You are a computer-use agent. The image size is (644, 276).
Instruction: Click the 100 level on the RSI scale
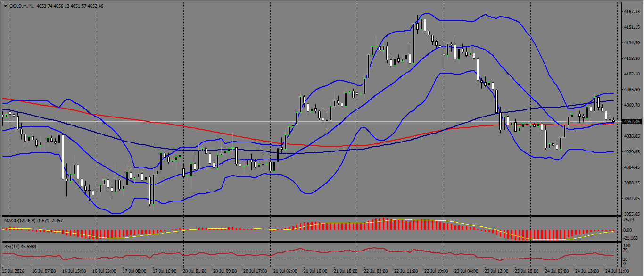point(627,246)
